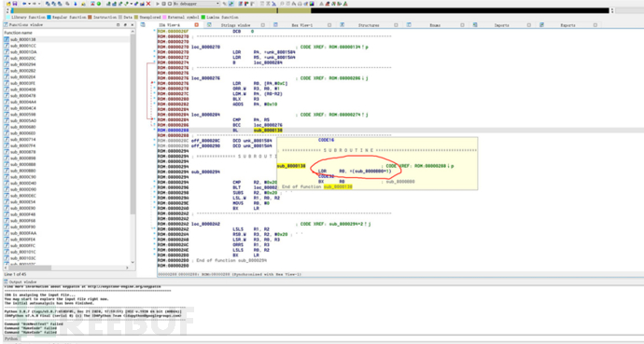Viewport: 644px width, 344px height.
Task: Click the loc_8000270 label in disassembly
Action: [205, 48]
